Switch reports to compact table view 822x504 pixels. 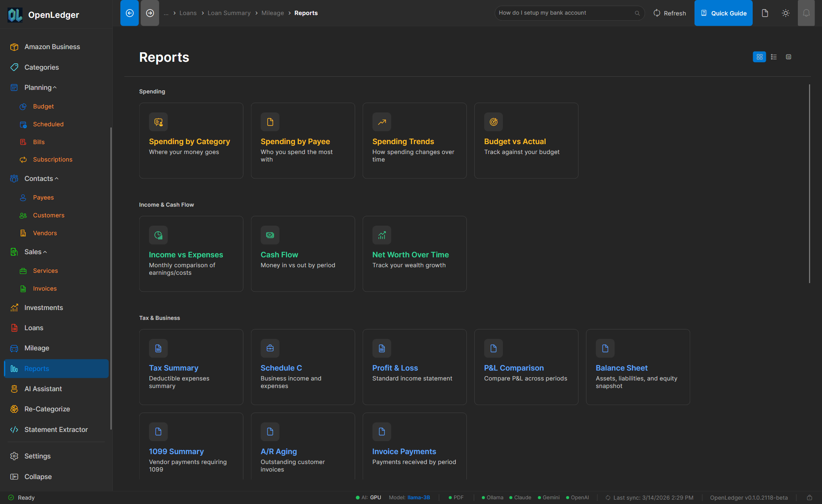(788, 57)
